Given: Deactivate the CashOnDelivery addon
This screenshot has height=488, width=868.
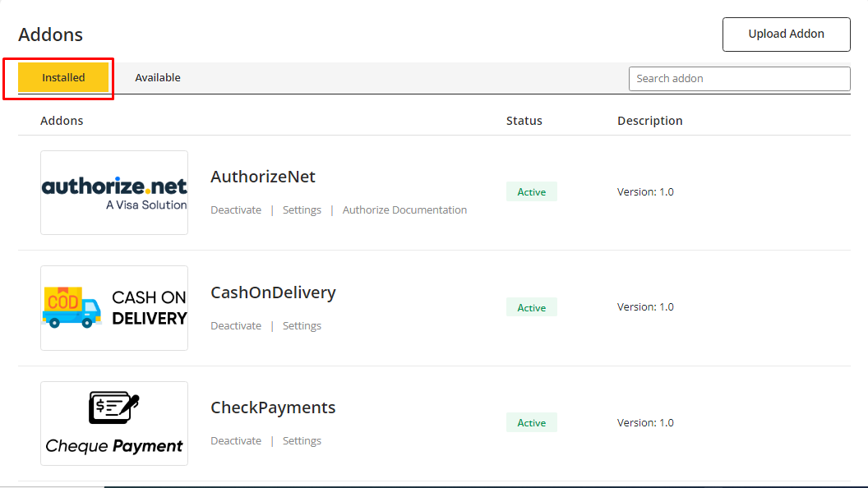Looking at the screenshot, I should (x=236, y=326).
